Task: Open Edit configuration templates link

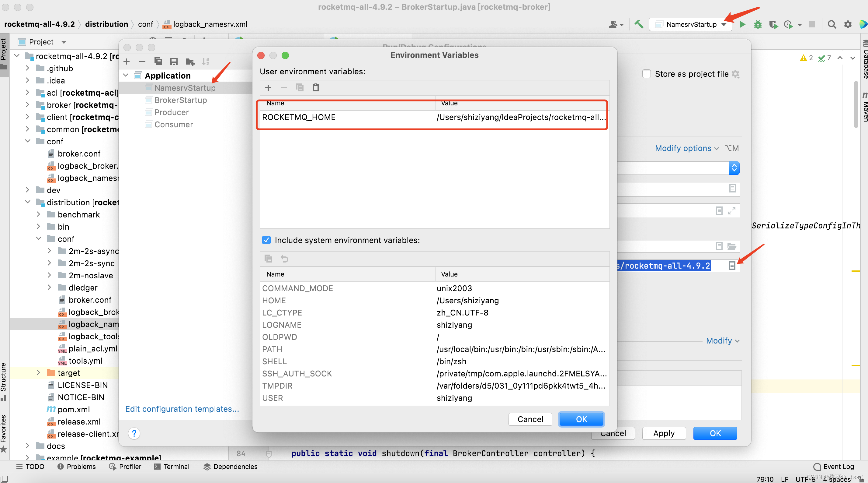Action: click(182, 409)
